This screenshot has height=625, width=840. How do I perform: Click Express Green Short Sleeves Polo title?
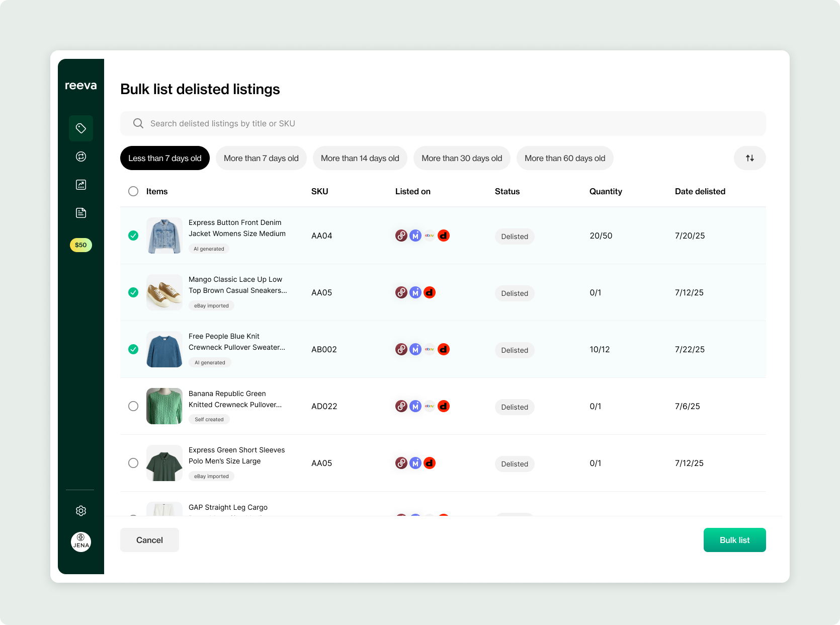point(237,455)
